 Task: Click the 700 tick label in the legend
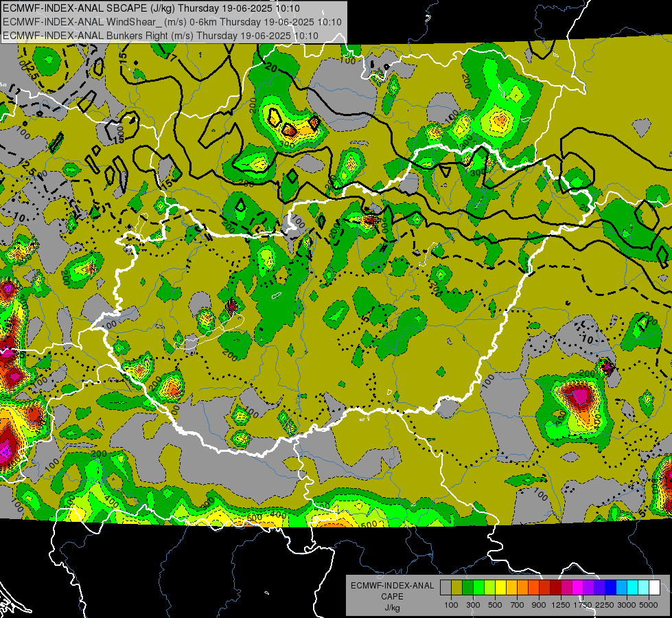tap(518, 605)
